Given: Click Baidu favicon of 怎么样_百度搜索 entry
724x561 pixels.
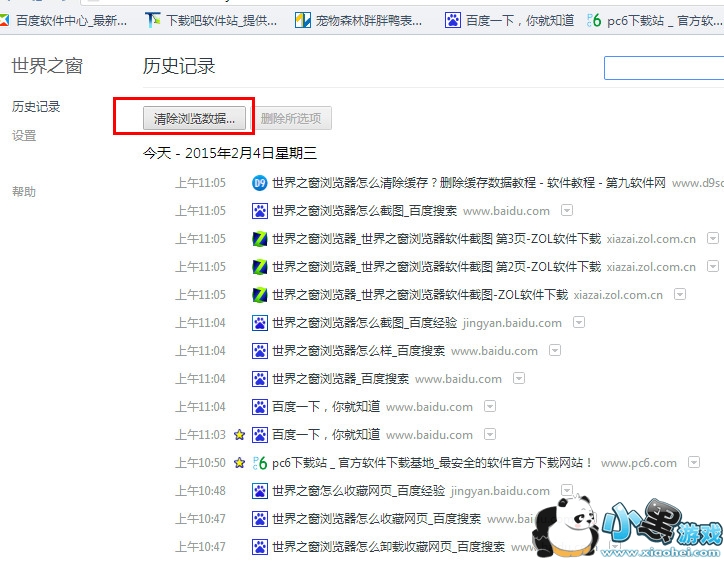Looking at the screenshot, I should [259, 351].
